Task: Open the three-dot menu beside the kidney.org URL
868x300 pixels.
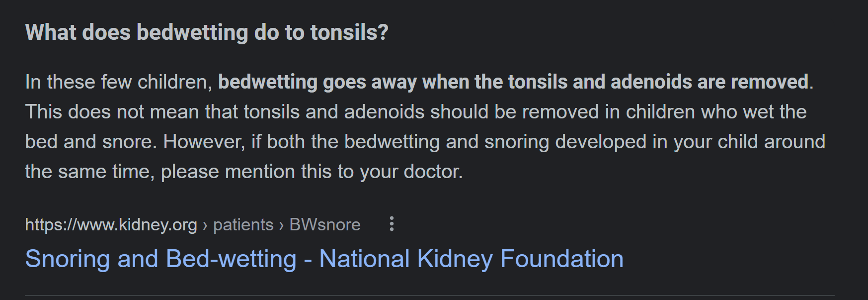Action: coord(392,224)
